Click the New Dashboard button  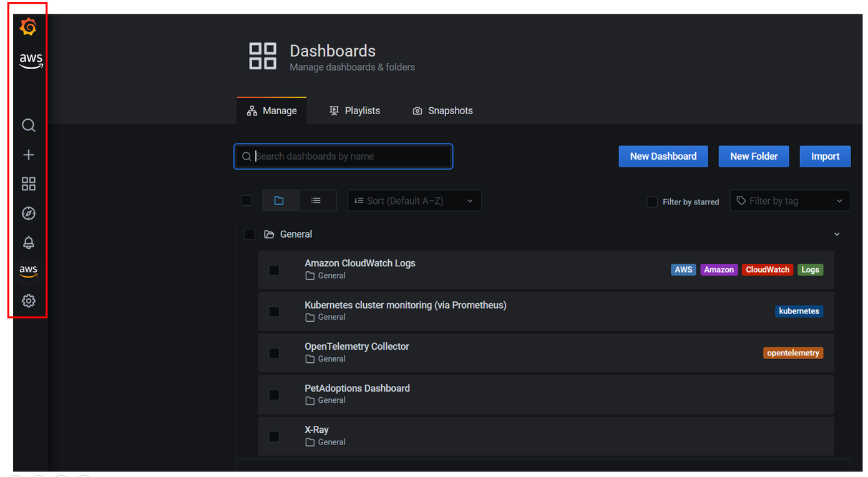coord(663,157)
